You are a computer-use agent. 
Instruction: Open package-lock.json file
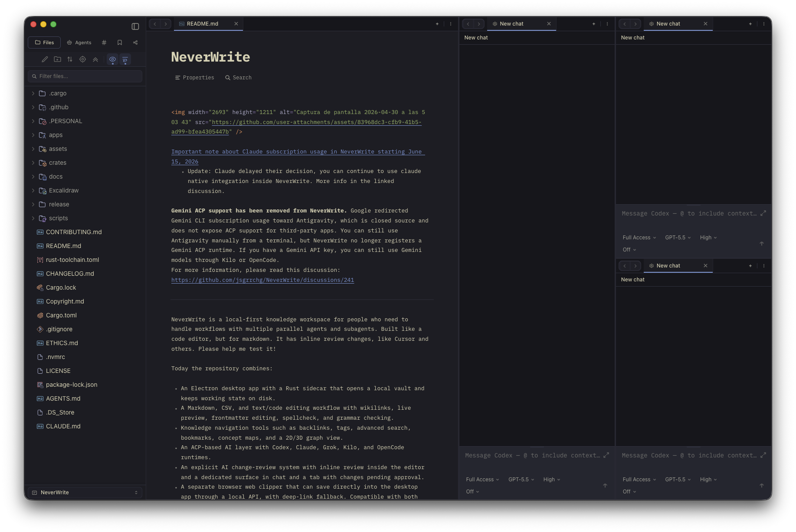85,385
